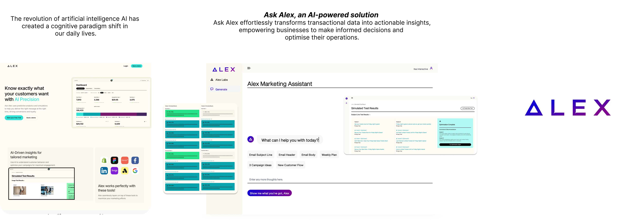The image size is (644, 221).
Task: Click the Create New Test button
Action: click(468, 108)
